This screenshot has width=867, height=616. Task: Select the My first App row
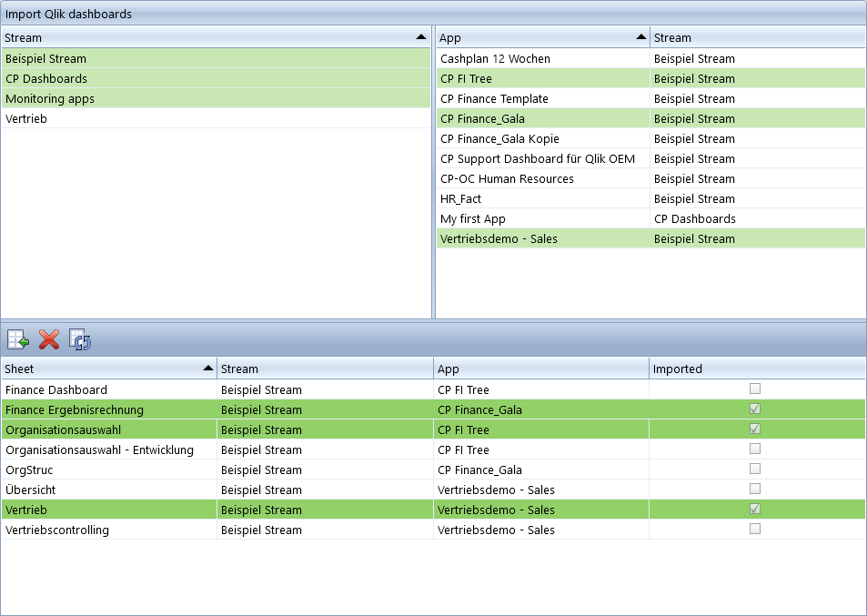[x=650, y=218]
